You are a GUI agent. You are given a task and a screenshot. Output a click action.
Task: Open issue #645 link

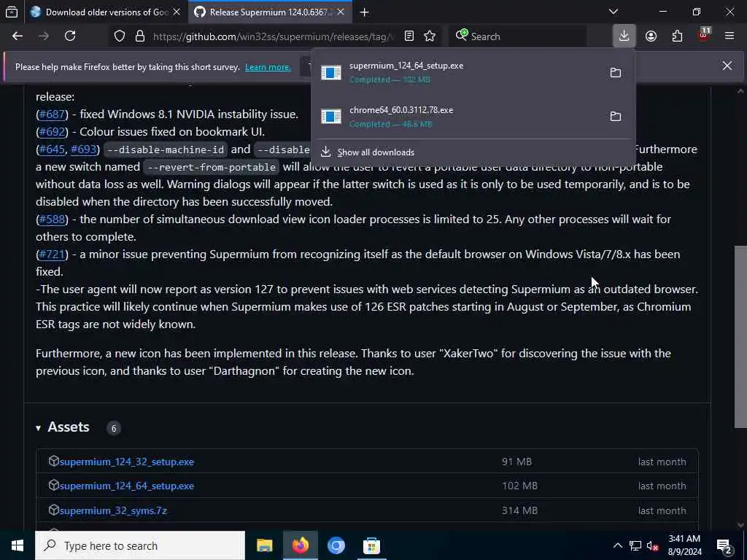point(52,149)
